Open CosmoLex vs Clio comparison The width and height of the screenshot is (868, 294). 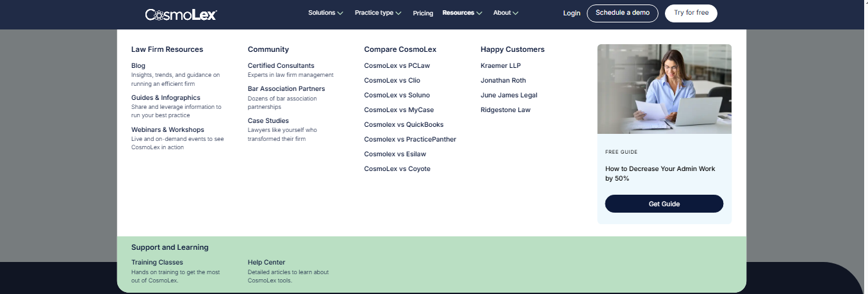pyautogui.click(x=392, y=80)
